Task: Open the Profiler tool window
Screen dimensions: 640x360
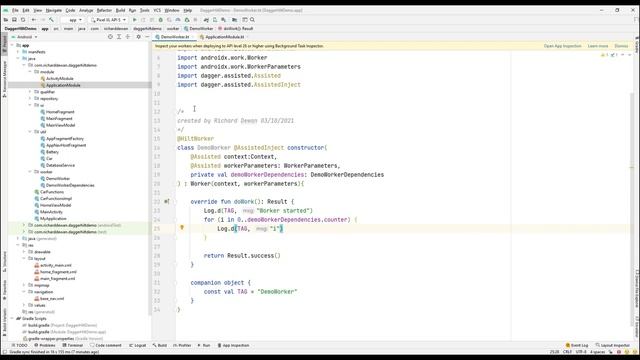Action: tap(182, 345)
